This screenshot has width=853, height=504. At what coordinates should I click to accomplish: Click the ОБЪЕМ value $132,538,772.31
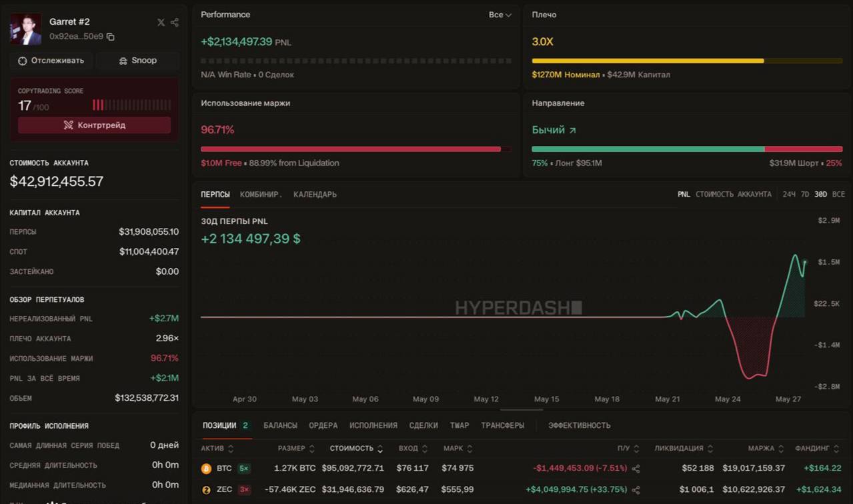pos(147,398)
